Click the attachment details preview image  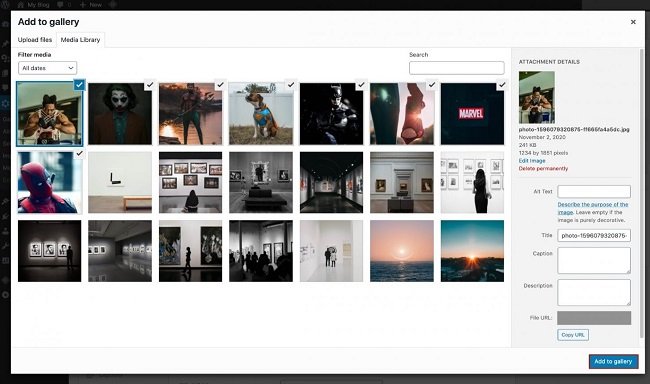point(536,97)
